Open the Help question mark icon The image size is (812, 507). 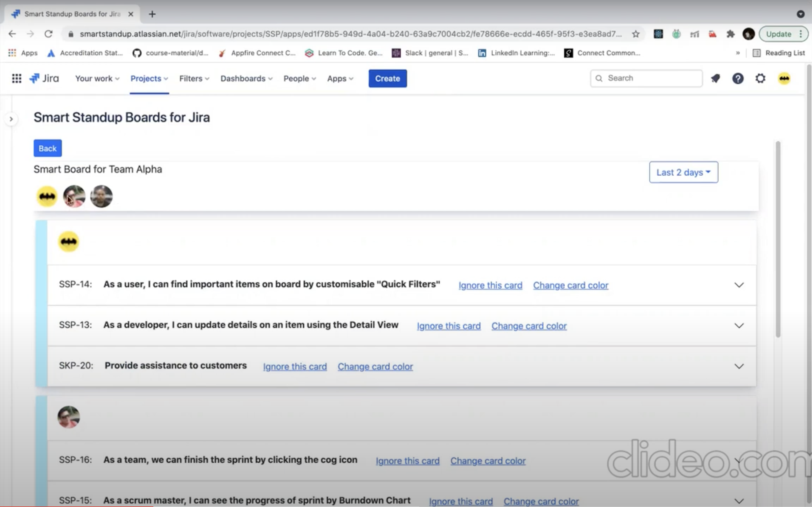tap(738, 78)
